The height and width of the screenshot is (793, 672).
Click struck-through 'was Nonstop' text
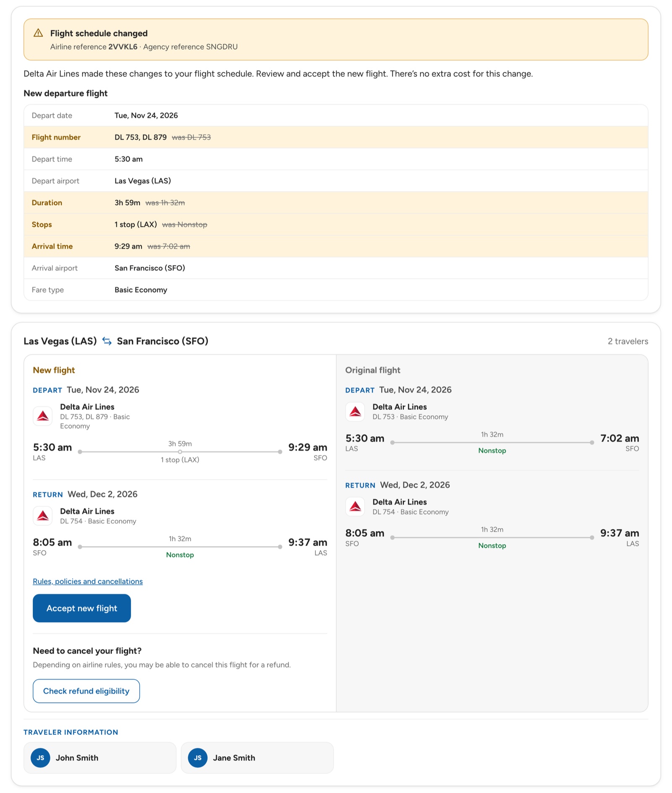click(x=185, y=225)
